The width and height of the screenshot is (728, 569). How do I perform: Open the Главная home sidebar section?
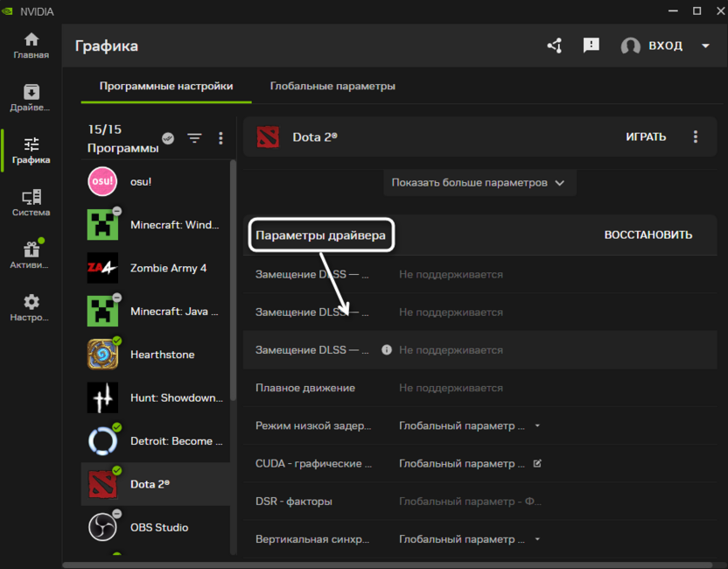[31, 46]
